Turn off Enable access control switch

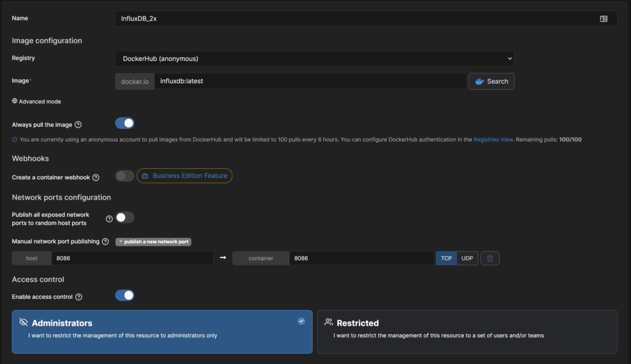pyautogui.click(x=124, y=296)
